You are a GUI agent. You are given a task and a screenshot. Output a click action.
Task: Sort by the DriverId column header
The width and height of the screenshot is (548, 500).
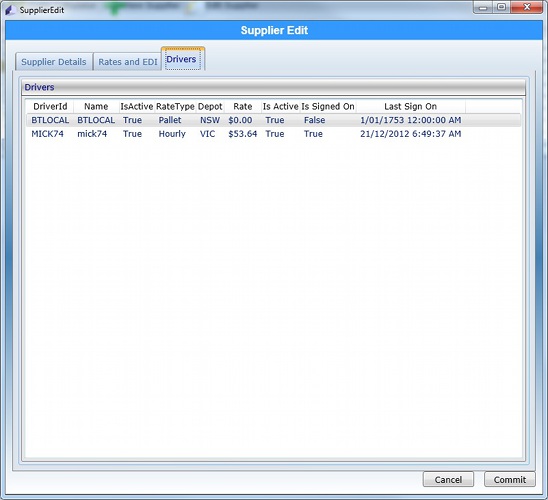(x=50, y=106)
